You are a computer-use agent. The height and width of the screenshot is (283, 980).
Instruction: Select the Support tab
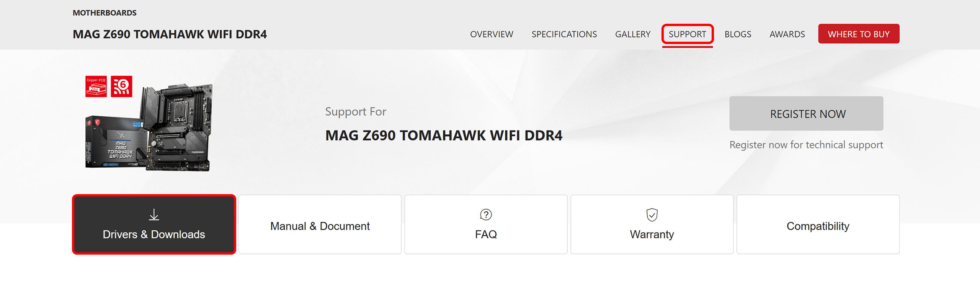(x=687, y=34)
